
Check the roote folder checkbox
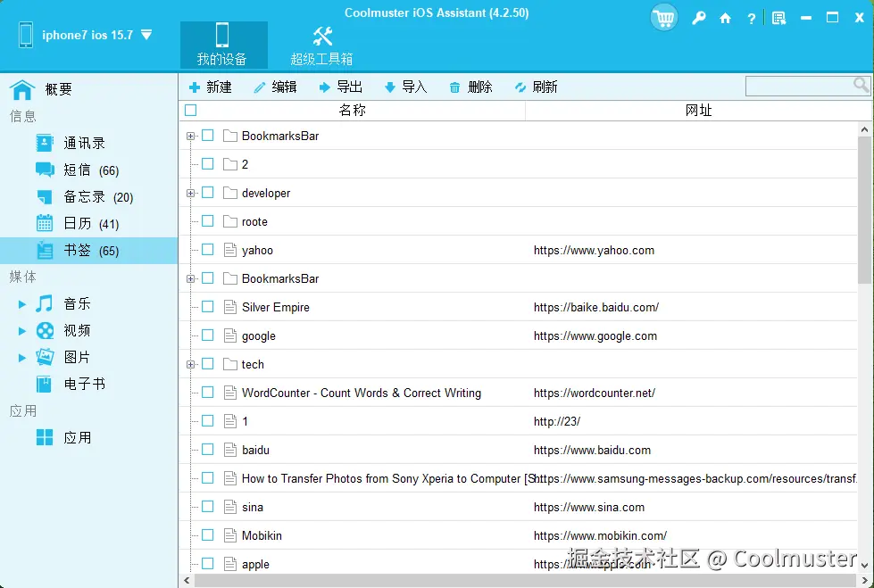pos(207,220)
